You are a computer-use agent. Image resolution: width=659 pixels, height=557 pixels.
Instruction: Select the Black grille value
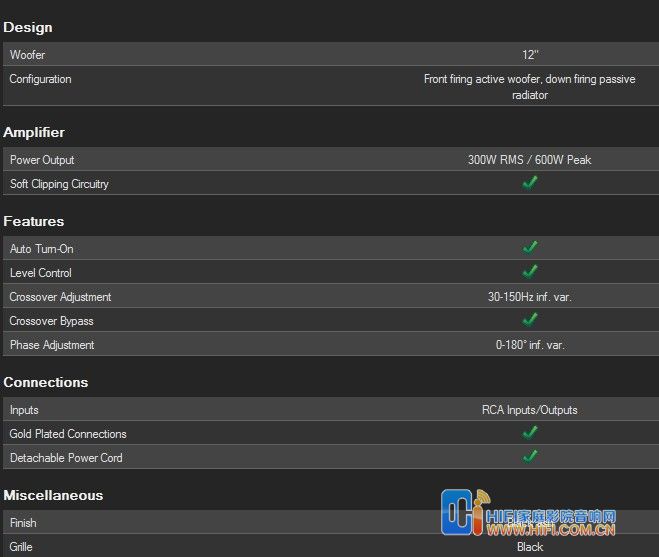[530, 547]
